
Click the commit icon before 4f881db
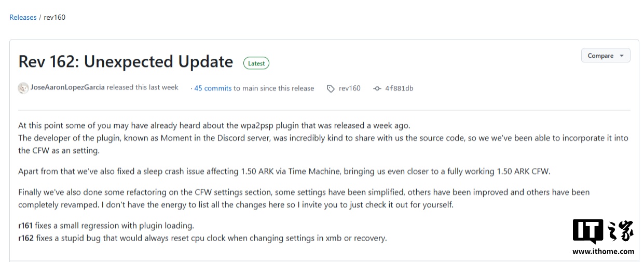pyautogui.click(x=377, y=88)
